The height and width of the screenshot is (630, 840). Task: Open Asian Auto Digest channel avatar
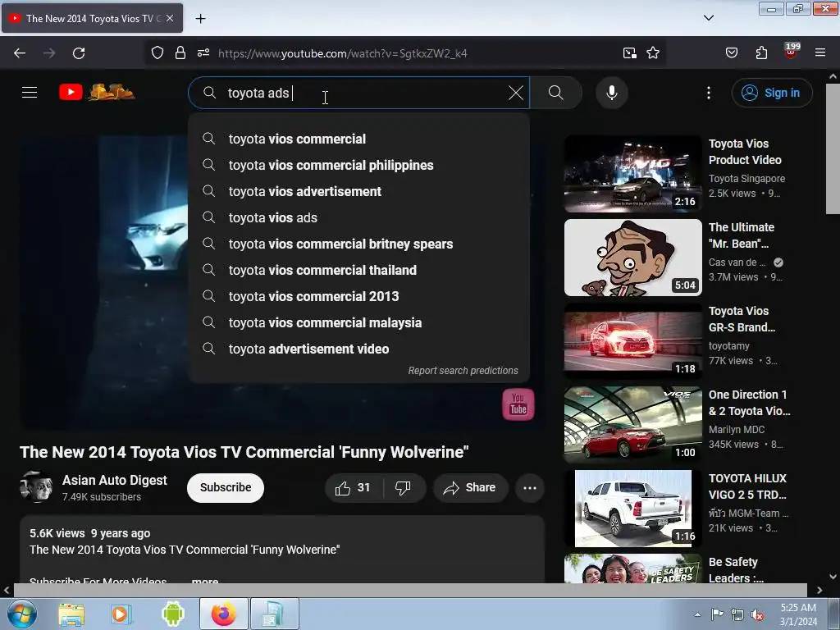click(36, 486)
